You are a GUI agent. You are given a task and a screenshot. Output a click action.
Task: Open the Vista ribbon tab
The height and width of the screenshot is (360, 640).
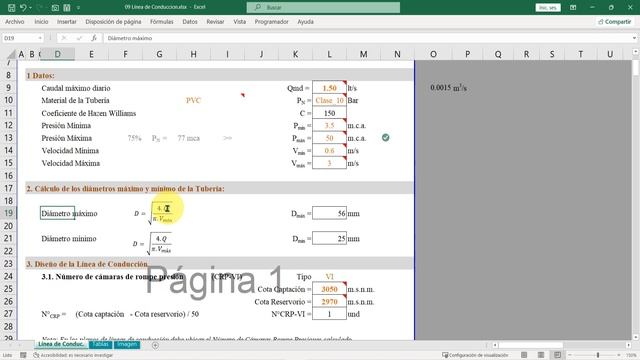[240, 22]
